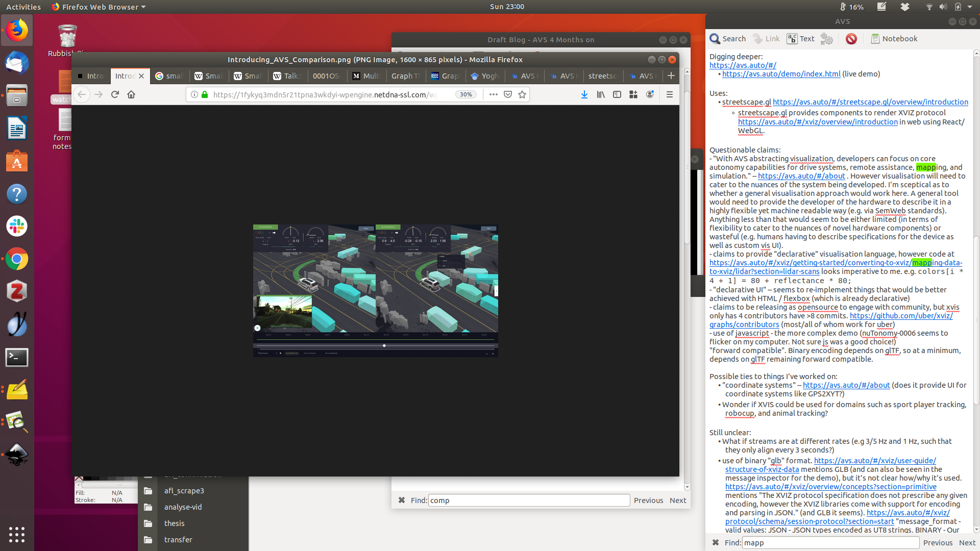Open the avs.auto live demo link

[x=781, y=74]
